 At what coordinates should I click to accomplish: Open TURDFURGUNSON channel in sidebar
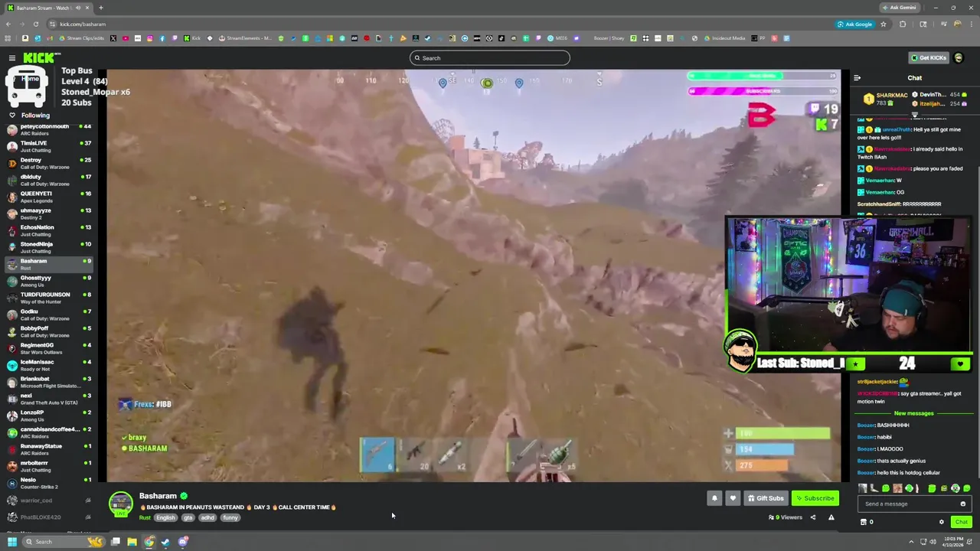(47, 298)
